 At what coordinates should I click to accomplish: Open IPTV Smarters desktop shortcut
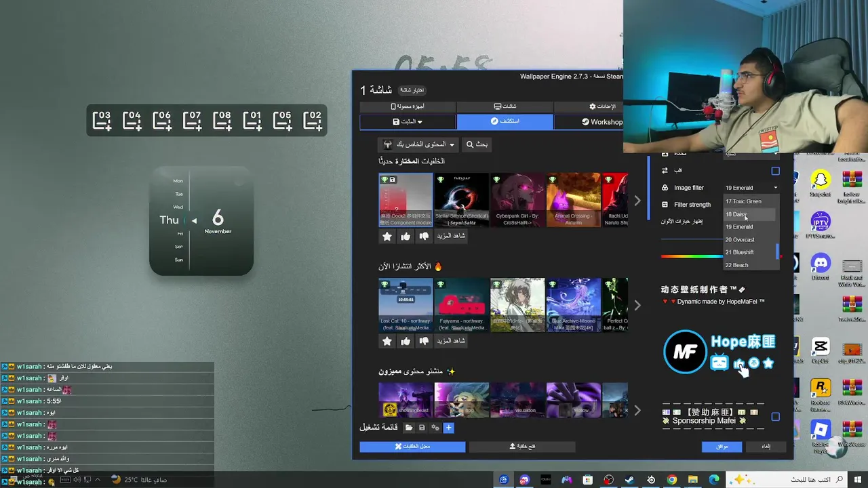click(x=821, y=226)
